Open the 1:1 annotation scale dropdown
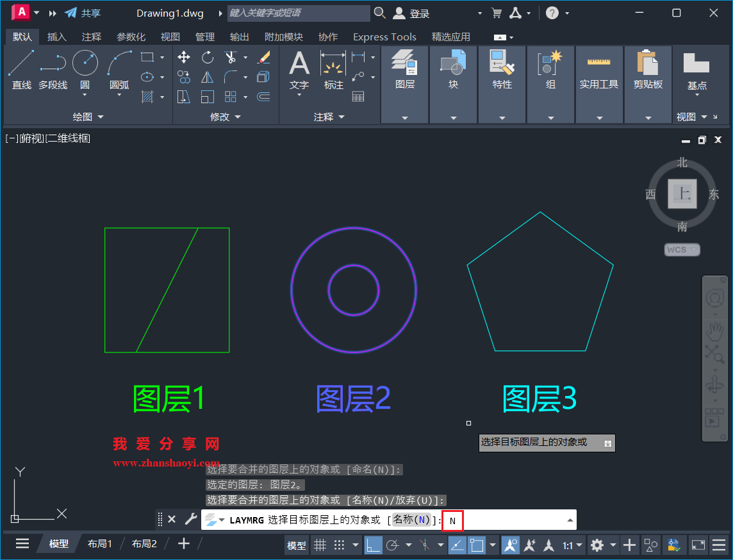 coord(580,545)
